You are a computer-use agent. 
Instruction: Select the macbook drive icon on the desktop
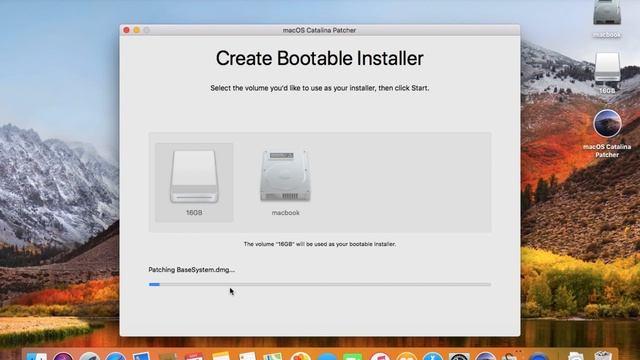(x=607, y=18)
